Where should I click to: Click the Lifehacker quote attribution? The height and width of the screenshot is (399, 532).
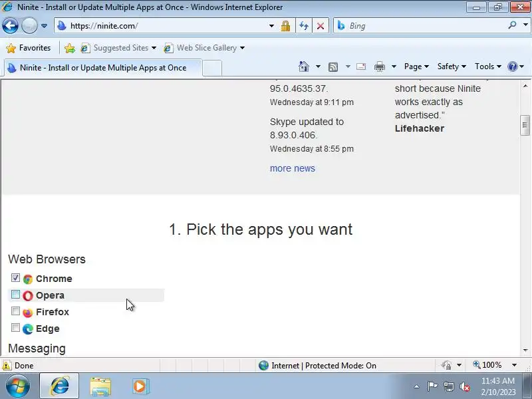click(x=420, y=128)
